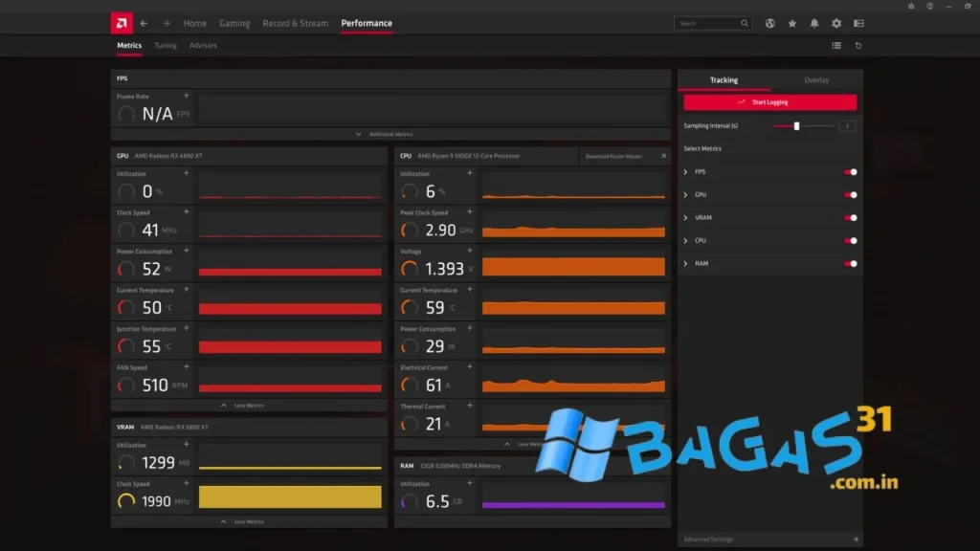This screenshot has height=551, width=980.
Task: Adjust the Sampling Interval slider
Action: [796, 126]
